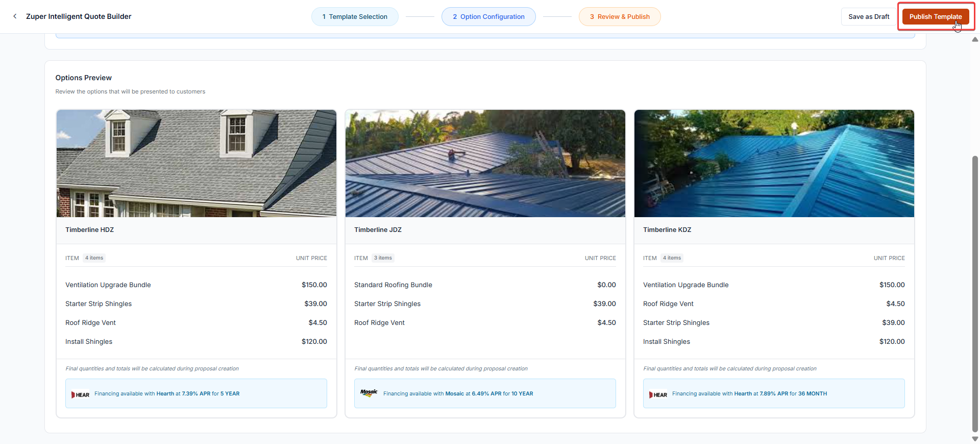Click Starter Strip Shingles in Timberline JDZ
Screen dimensions: 980x444
coord(387,303)
